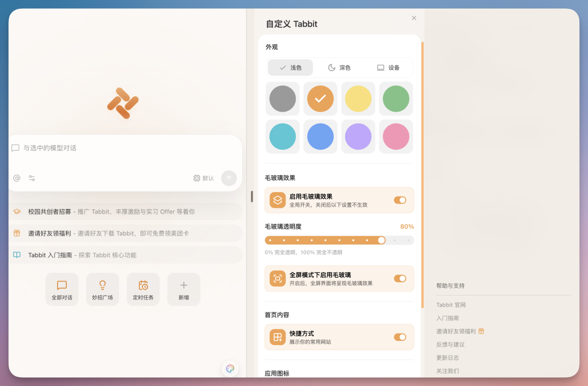This screenshot has height=386, width=588.
Task: Choose the green theme color
Action: tap(396, 99)
